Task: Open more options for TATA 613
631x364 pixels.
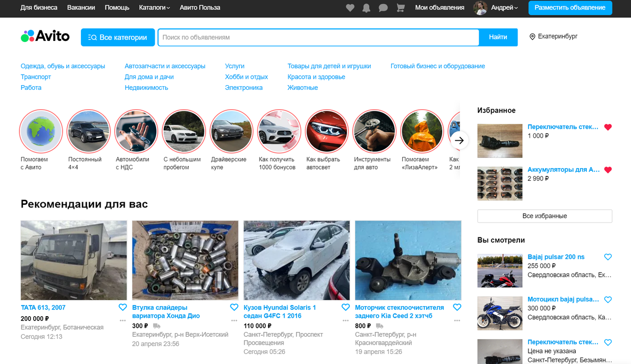Action: [123, 320]
